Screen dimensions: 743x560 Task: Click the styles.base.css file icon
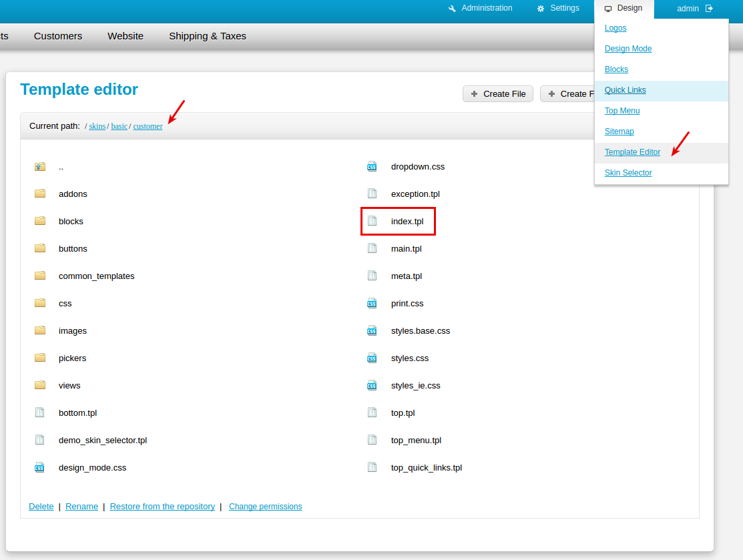(x=372, y=330)
